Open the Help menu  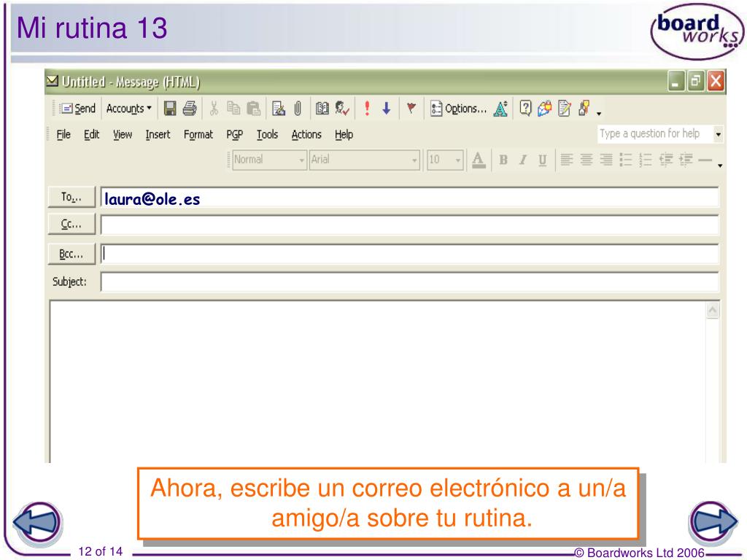(344, 135)
